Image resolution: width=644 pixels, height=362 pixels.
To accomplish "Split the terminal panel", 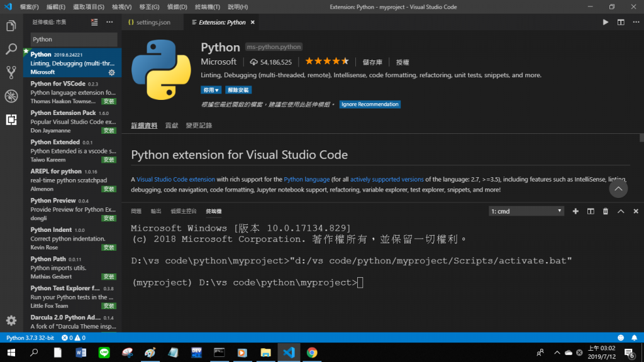I will tap(591, 211).
